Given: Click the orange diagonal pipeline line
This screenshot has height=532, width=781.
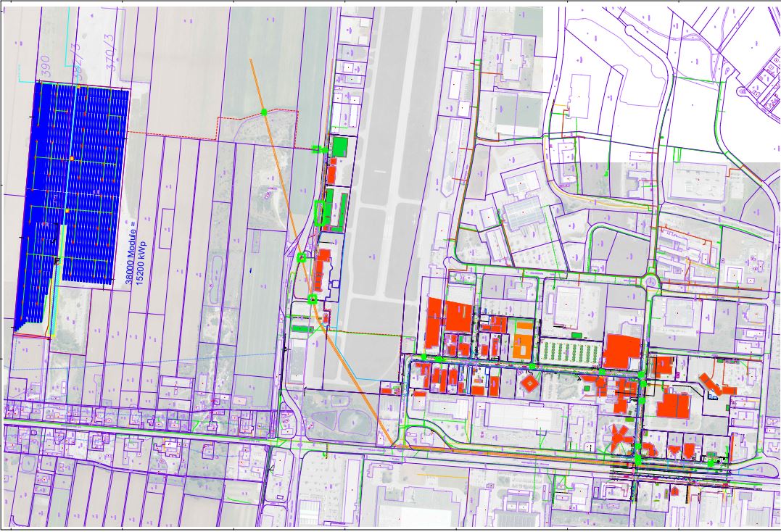Looking at the screenshot, I should tap(355, 384).
